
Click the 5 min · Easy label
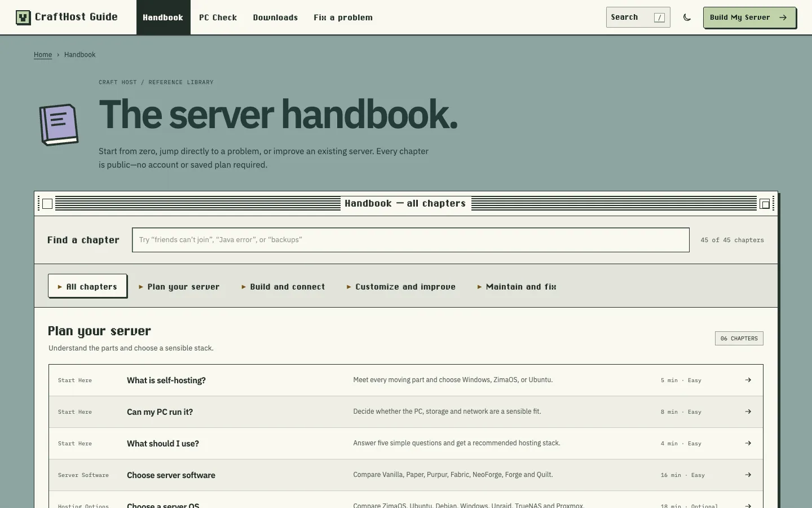(x=681, y=380)
